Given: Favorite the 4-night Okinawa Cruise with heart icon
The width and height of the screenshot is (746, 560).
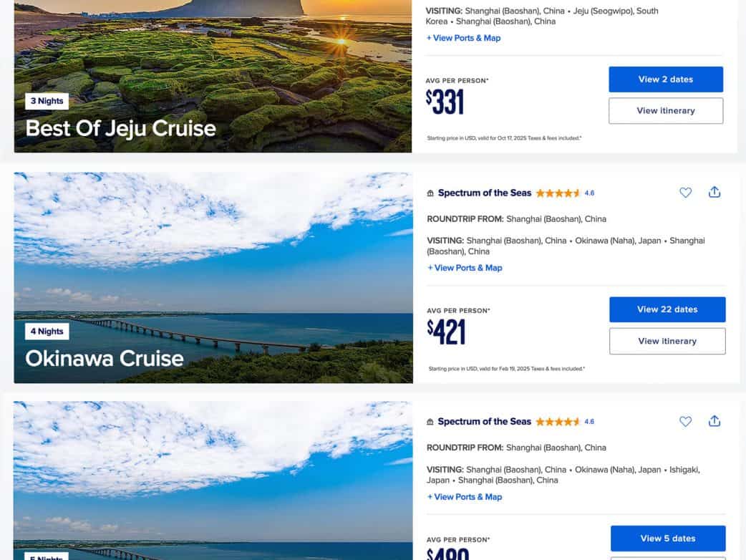Looking at the screenshot, I should [x=685, y=193].
